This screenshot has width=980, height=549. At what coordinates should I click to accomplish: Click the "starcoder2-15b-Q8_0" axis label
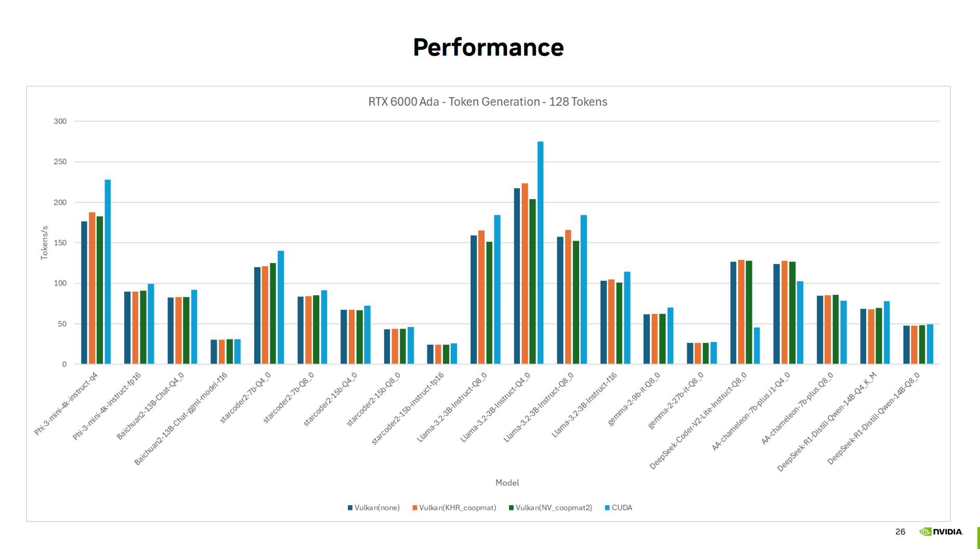(x=373, y=399)
